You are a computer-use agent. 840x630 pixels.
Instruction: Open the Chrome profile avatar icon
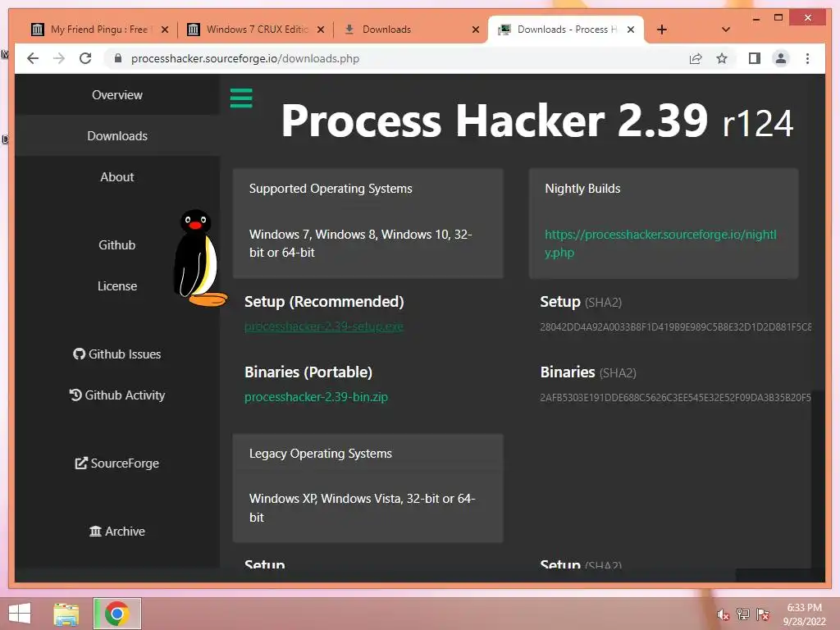point(781,58)
